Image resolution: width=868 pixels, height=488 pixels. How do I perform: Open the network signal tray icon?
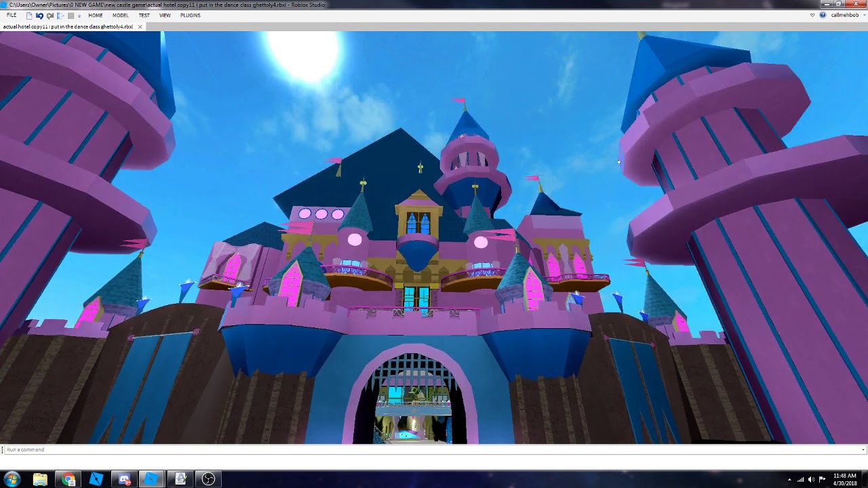coord(800,480)
